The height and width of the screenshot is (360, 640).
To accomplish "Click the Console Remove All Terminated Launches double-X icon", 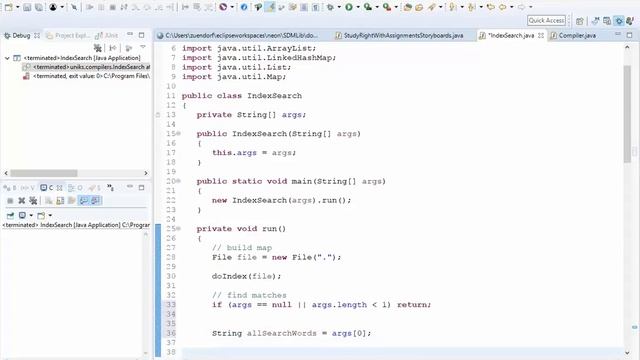I will 33,200.
